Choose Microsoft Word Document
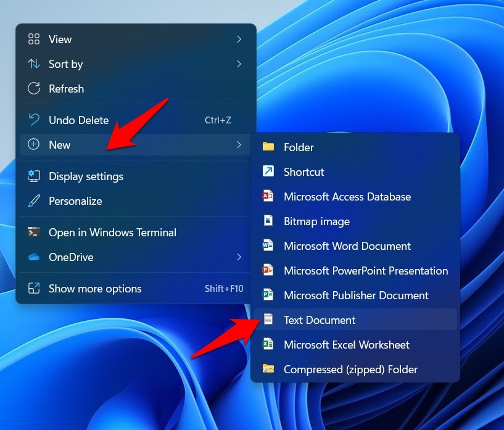Image resolution: width=504 pixels, height=430 pixels. [355, 246]
